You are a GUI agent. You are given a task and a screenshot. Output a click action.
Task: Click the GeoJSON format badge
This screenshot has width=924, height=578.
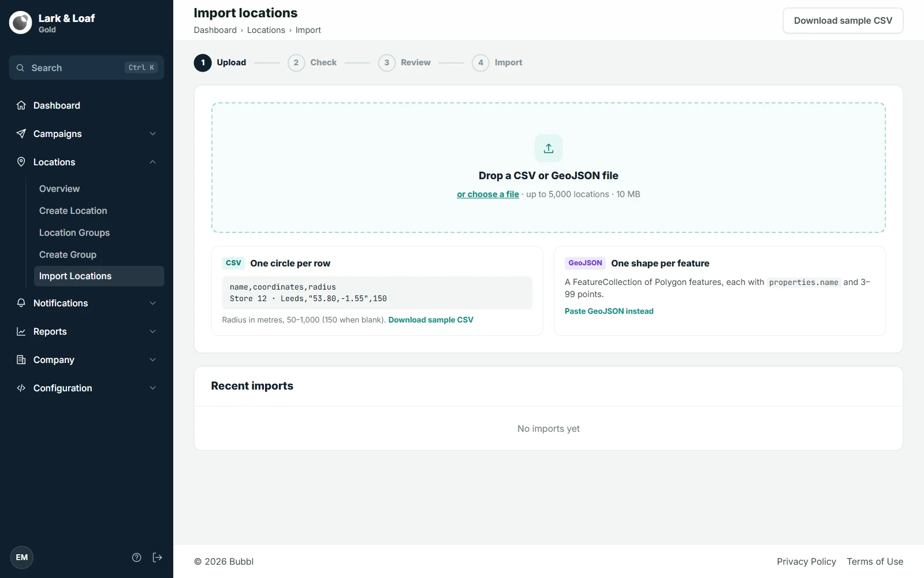point(585,263)
